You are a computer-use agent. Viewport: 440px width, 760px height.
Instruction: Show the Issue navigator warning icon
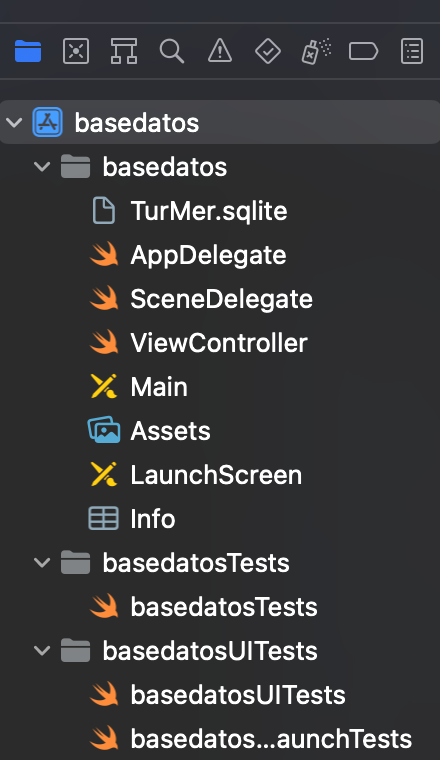coord(220,51)
